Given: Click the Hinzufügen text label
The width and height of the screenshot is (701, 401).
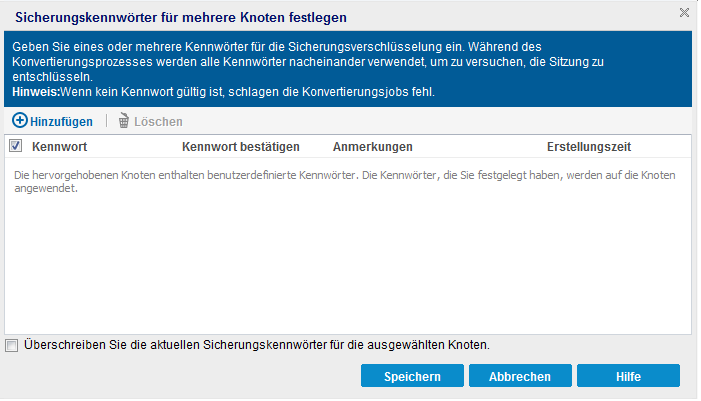Looking at the screenshot, I should tap(61, 121).
